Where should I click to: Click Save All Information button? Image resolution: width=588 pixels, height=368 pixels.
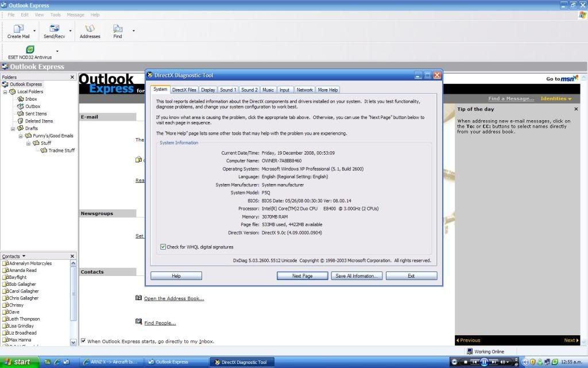(x=356, y=276)
